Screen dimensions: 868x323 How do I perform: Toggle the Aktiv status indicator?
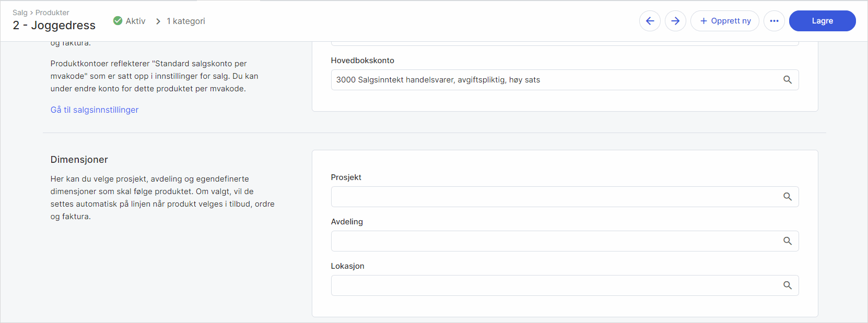130,21
